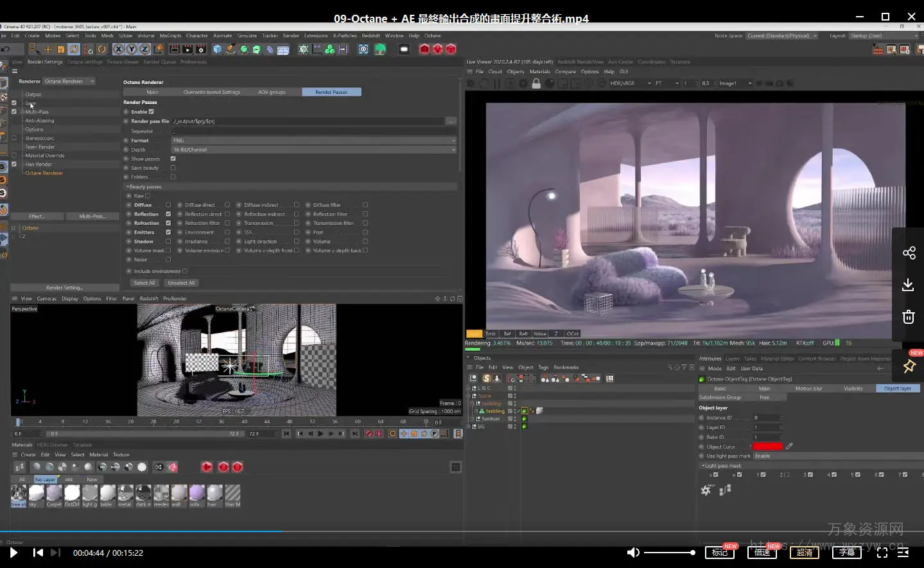This screenshot has width=924, height=568.
Task: Click the download icon on right sidebar
Action: point(909,285)
